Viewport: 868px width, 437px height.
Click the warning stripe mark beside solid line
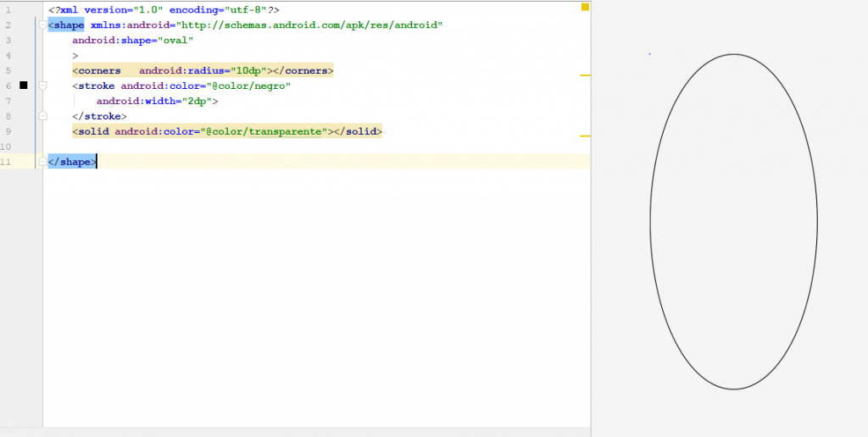585,136
